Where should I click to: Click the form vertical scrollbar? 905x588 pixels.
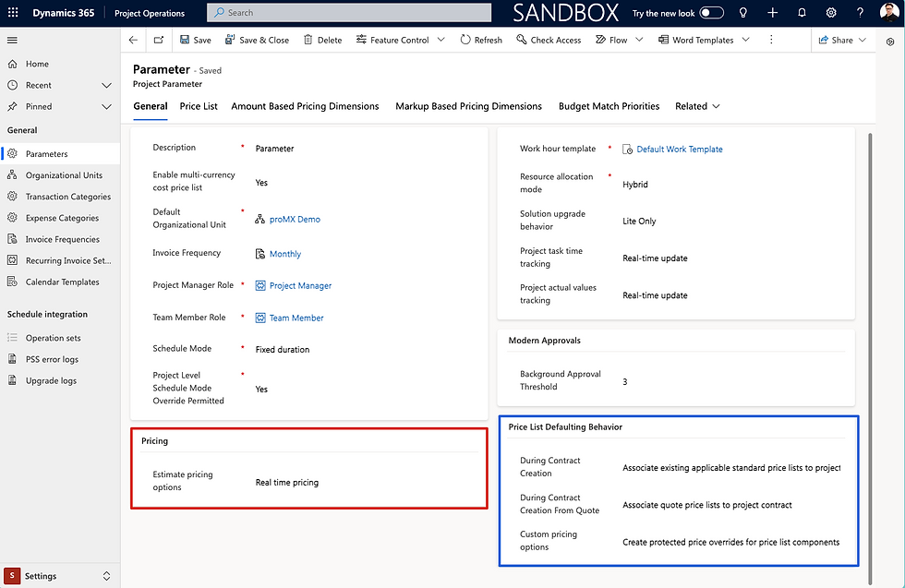(x=870, y=358)
